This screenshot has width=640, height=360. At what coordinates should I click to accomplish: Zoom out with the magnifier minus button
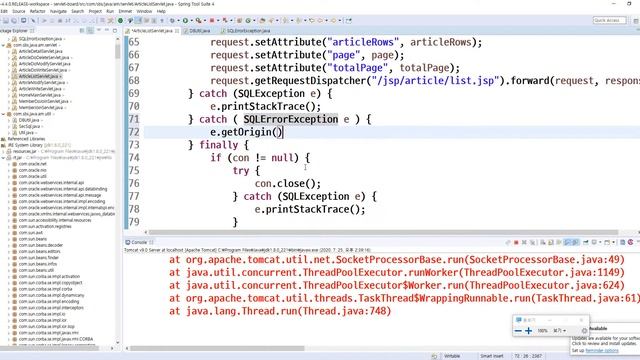pos(518,331)
